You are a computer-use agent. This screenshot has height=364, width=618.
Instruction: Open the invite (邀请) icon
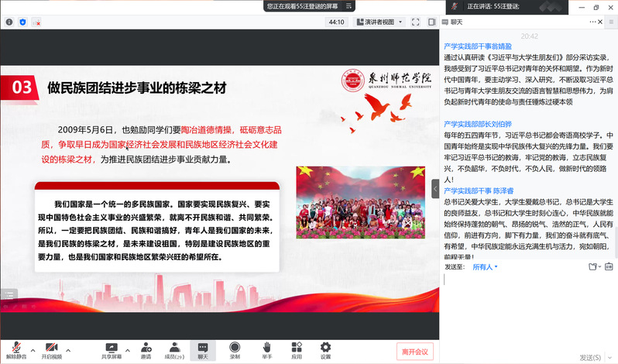146,349
